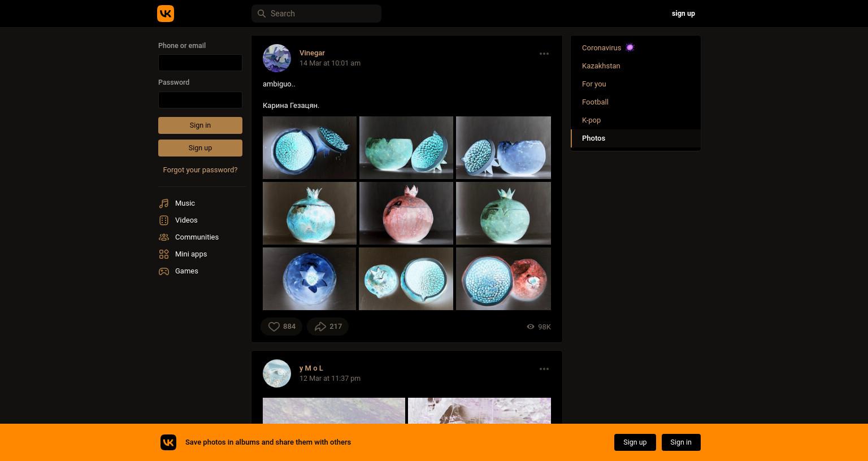Open left photo in y M o L post

coord(334,411)
